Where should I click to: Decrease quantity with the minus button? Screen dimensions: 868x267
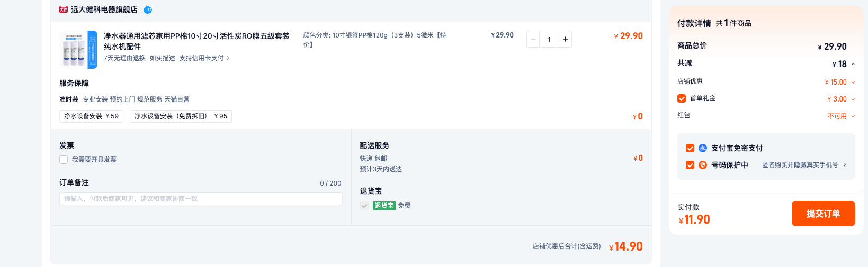[x=533, y=39]
